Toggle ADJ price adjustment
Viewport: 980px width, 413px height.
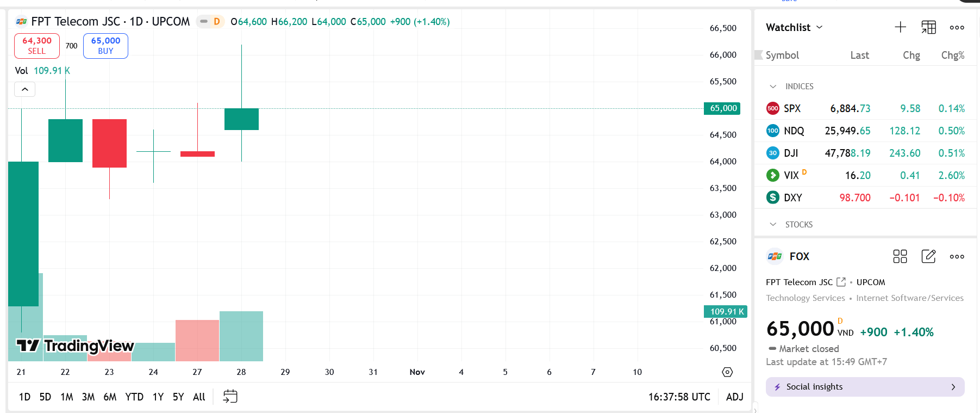click(x=734, y=397)
